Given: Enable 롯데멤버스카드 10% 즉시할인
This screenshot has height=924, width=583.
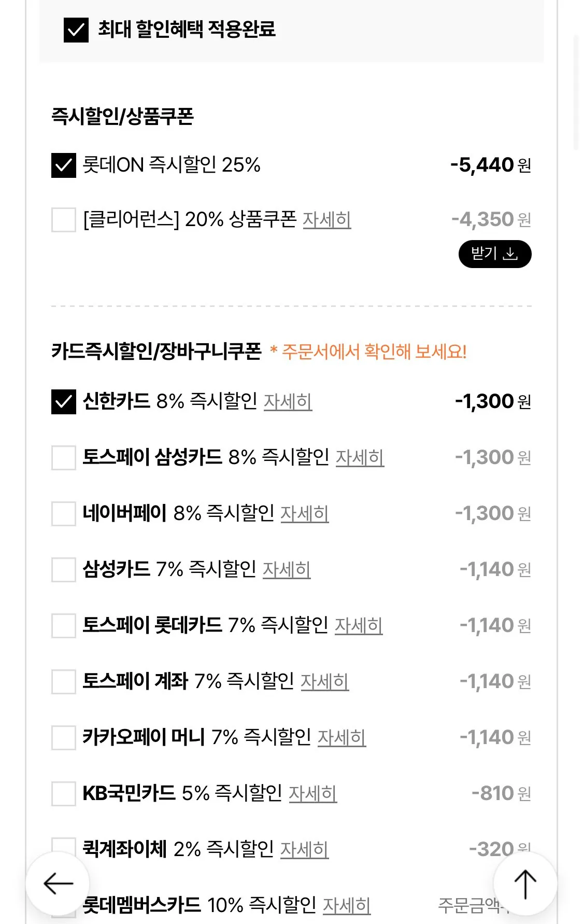Looking at the screenshot, I should (x=63, y=905).
